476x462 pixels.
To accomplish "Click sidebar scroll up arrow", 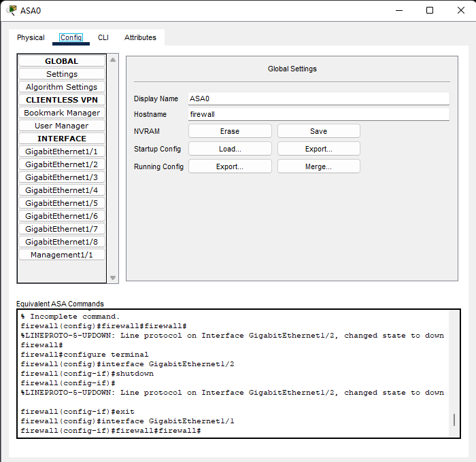I will coord(113,60).
